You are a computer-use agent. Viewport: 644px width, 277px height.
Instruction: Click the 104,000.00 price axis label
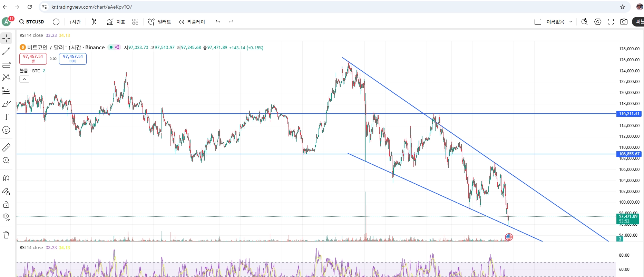coord(629,181)
